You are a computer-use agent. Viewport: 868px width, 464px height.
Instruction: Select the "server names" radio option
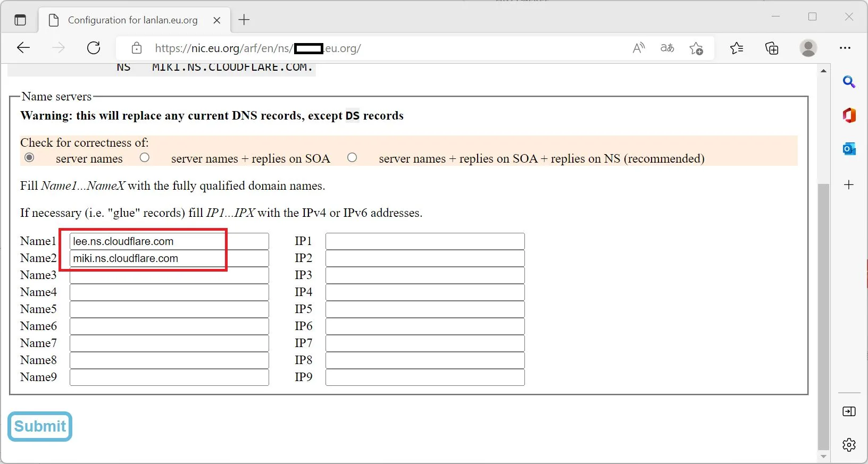pyautogui.click(x=30, y=158)
